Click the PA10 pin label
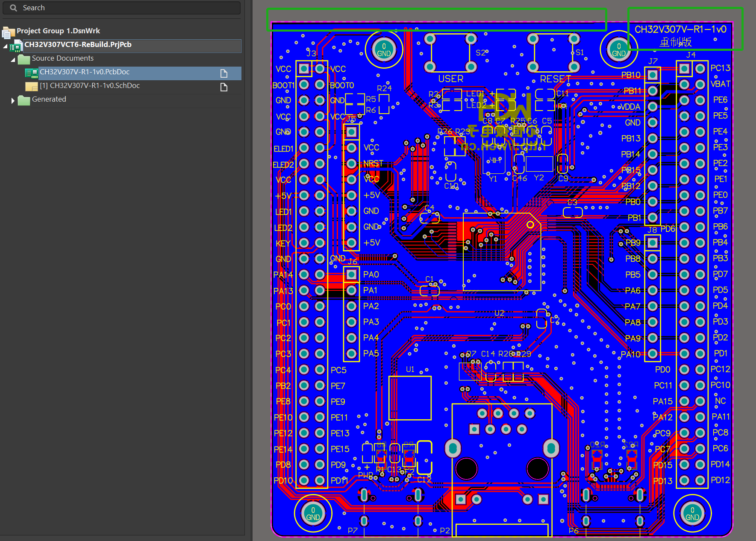Image resolution: width=756 pixels, height=541 pixels. (x=631, y=354)
